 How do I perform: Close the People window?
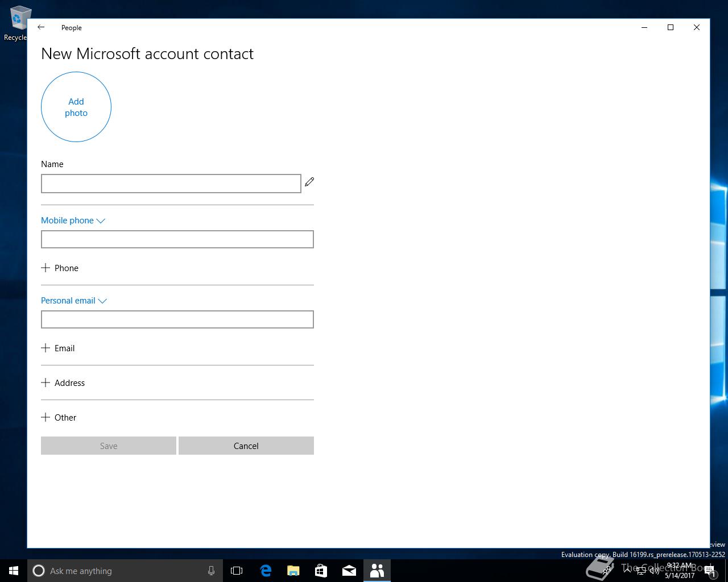697,27
